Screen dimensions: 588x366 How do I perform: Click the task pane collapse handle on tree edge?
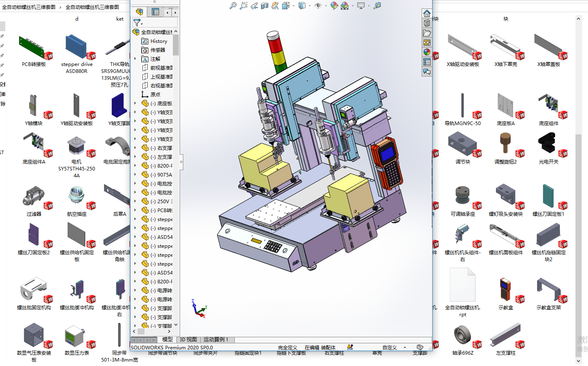click(x=181, y=162)
